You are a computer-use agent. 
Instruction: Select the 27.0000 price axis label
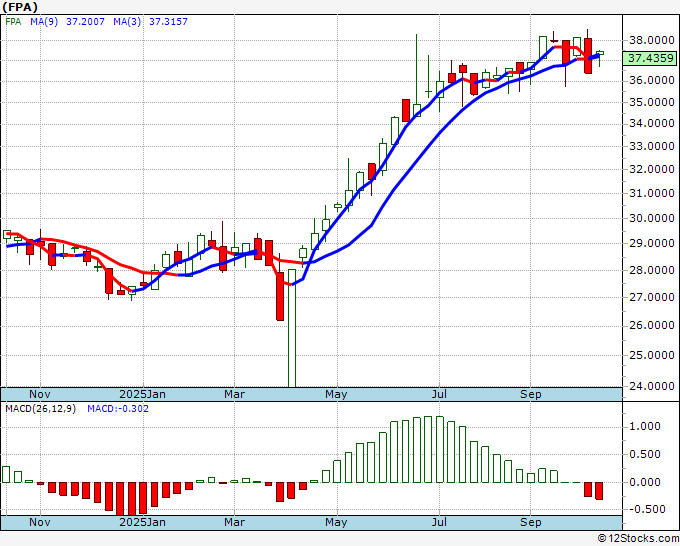tap(651, 298)
